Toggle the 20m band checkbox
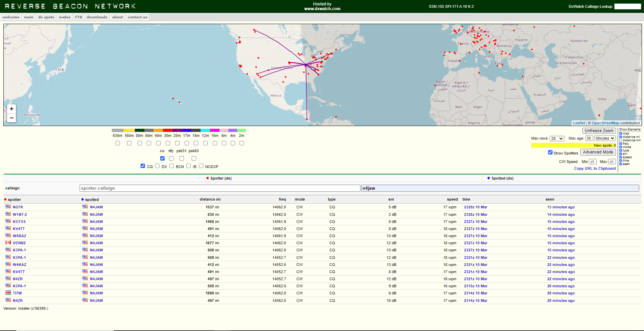The width and height of the screenshot is (644, 331). [x=177, y=143]
